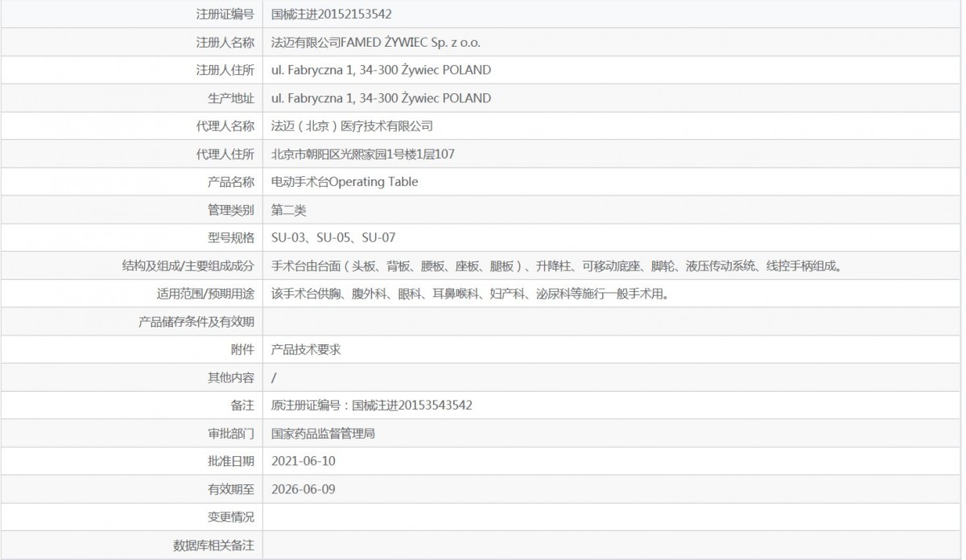Click the model specs SU-03、SU-05、SU-07
Screen dimensions: 966x560
click(333, 237)
